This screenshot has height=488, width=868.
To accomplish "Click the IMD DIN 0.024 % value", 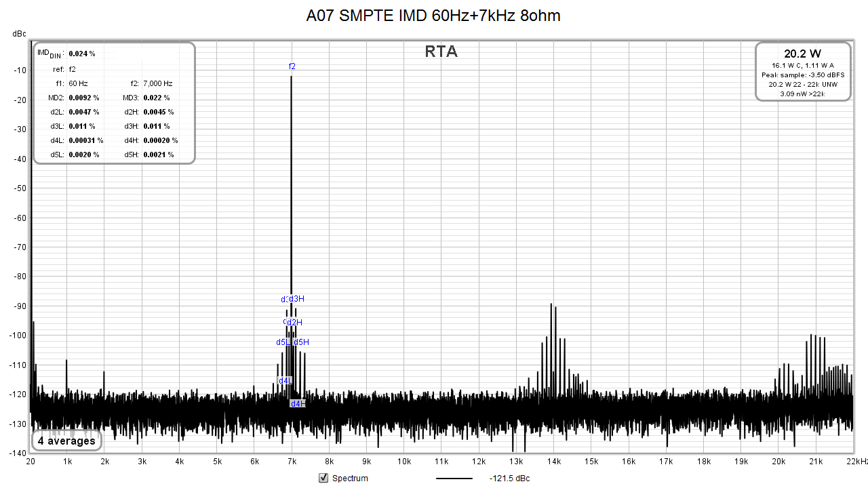I will click(82, 54).
